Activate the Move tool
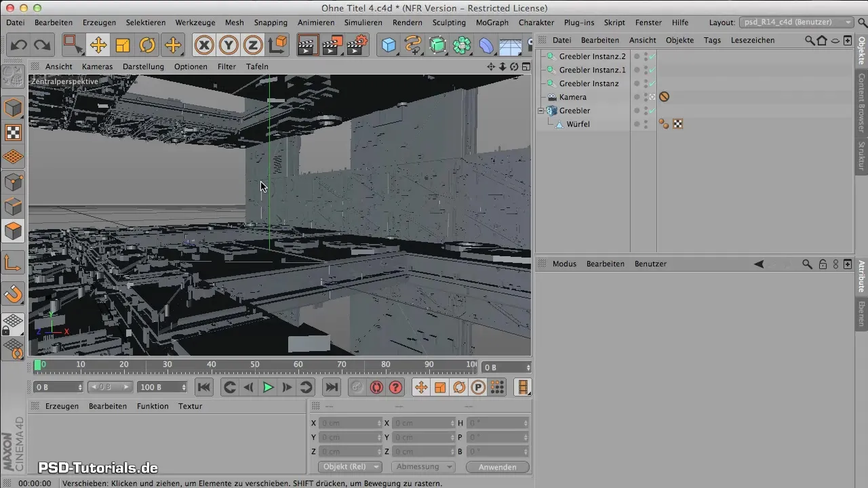 [x=98, y=45]
